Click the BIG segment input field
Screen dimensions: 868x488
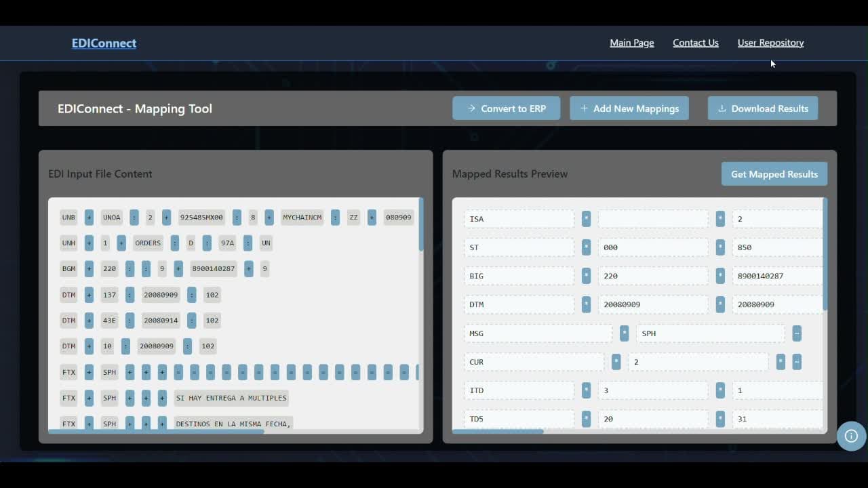(x=519, y=276)
